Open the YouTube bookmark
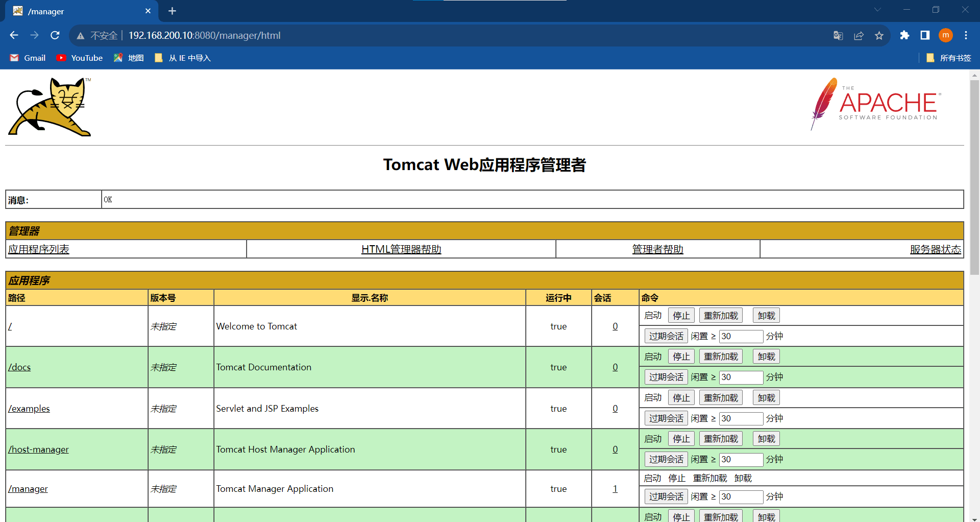The image size is (980, 522). click(x=80, y=58)
